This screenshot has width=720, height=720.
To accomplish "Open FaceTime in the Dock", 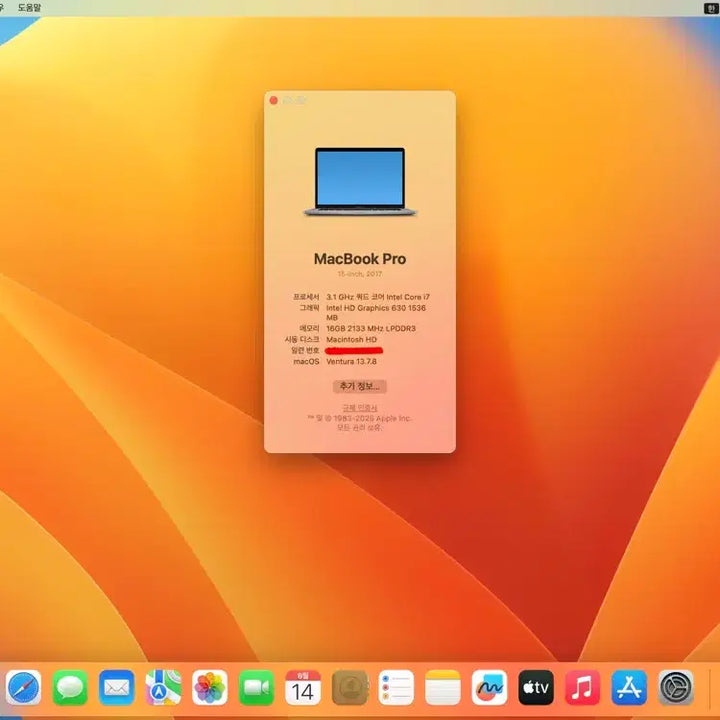I will 257,687.
